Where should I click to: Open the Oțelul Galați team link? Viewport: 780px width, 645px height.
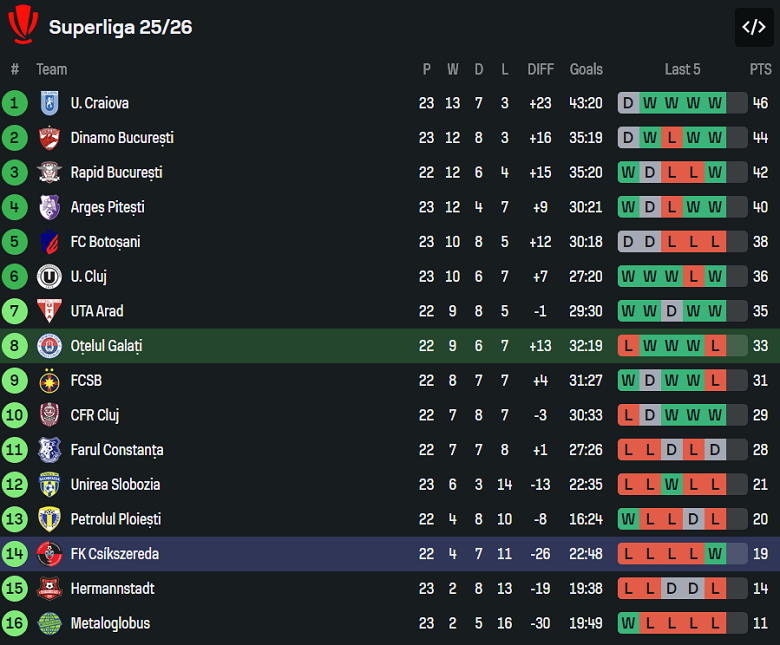(106, 346)
